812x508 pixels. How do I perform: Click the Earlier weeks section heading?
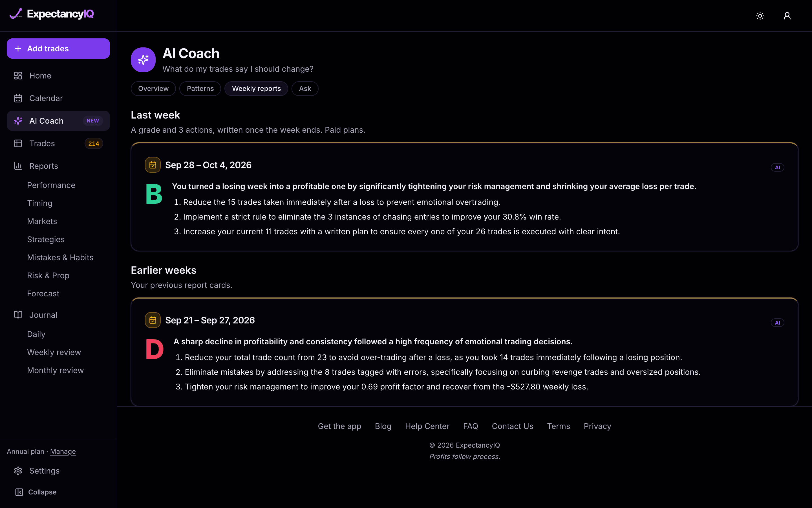point(164,270)
